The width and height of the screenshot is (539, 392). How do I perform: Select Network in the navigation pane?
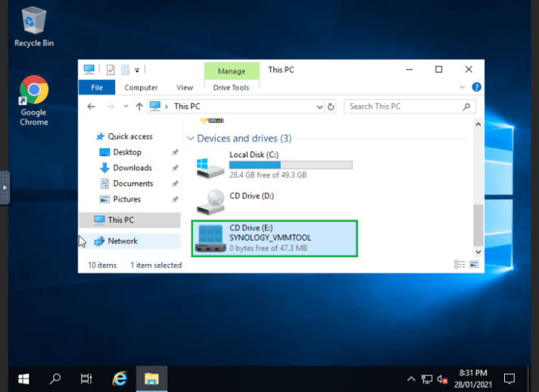[122, 241]
